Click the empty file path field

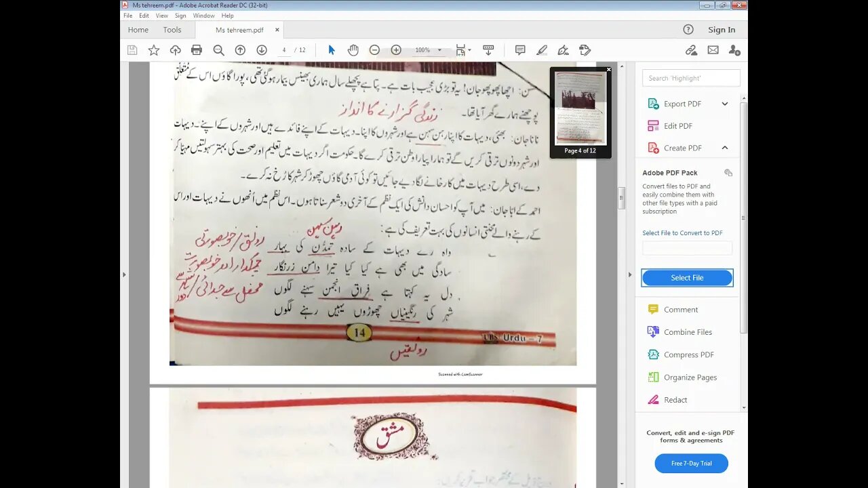tap(687, 248)
